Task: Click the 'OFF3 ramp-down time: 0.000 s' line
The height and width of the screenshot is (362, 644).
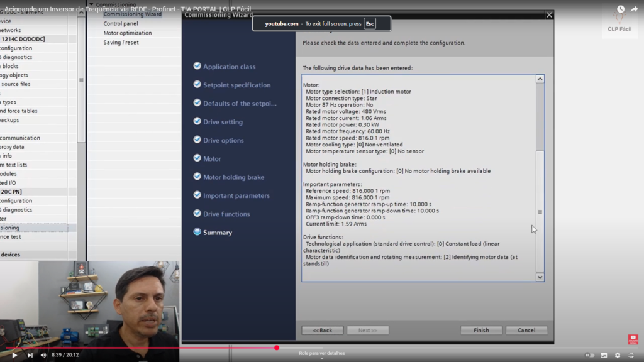Action: [x=345, y=217]
